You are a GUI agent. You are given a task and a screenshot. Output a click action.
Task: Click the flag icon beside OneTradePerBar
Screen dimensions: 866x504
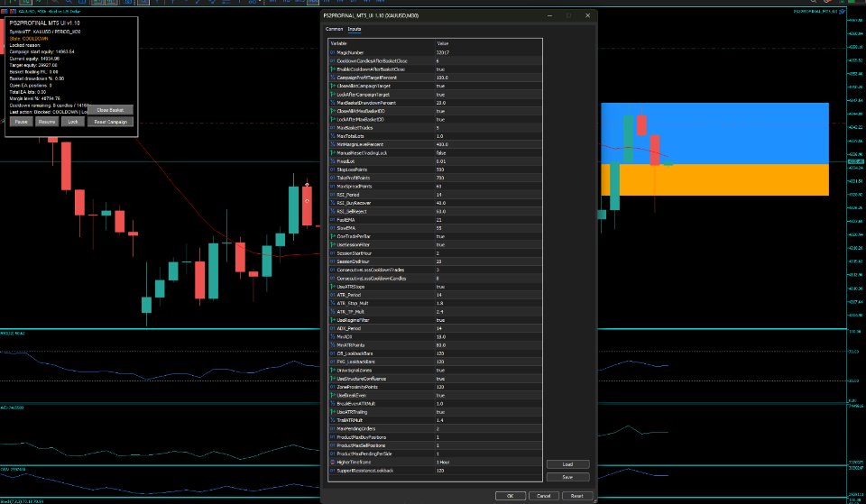(333, 236)
